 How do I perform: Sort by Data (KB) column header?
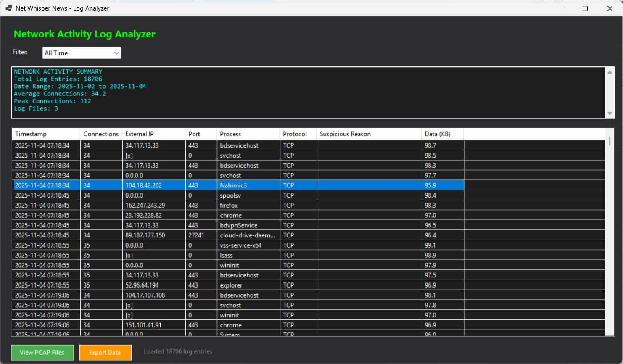(x=442, y=134)
